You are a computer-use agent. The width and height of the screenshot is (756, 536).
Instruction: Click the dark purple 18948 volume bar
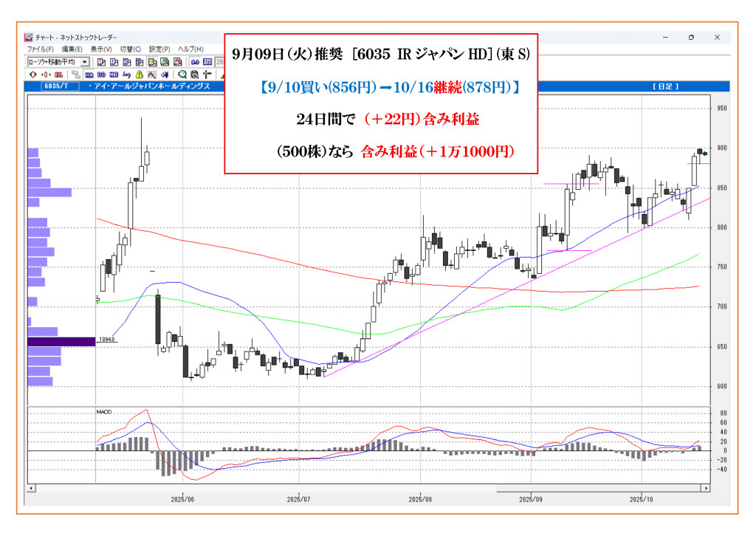(x=61, y=341)
